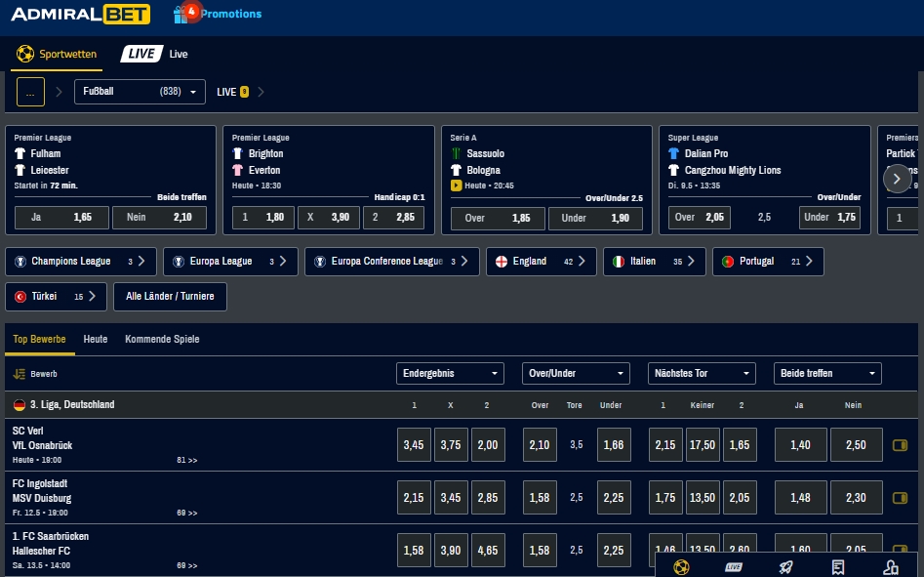Pick draw 3,90 in Brighton-Everton
The width and height of the screenshot is (924, 577).
(328, 218)
